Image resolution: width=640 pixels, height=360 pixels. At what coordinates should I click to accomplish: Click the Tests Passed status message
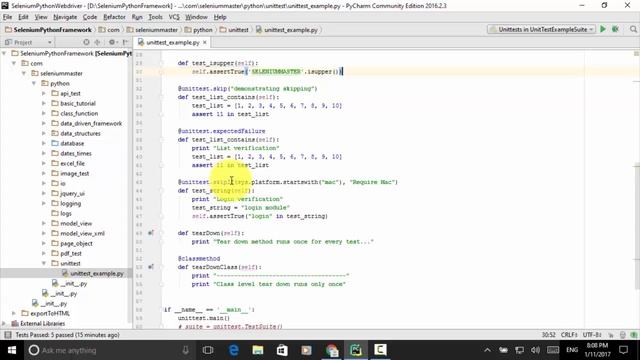click(67, 335)
